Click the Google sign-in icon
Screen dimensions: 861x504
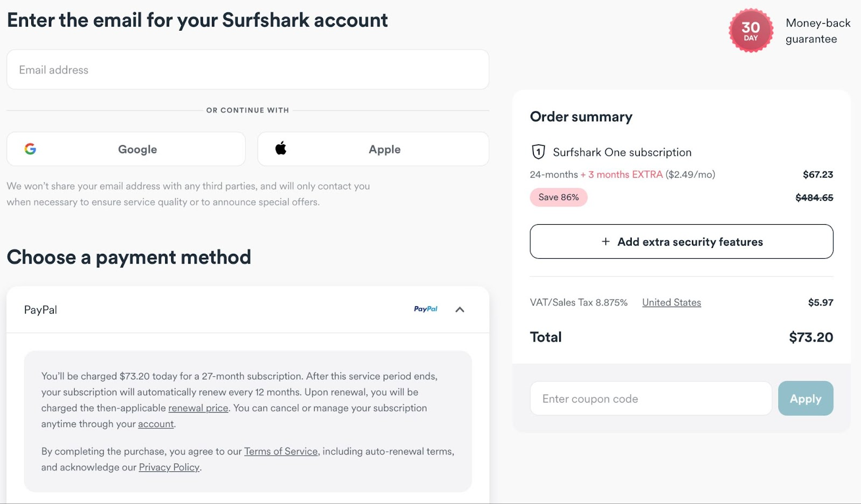(31, 149)
